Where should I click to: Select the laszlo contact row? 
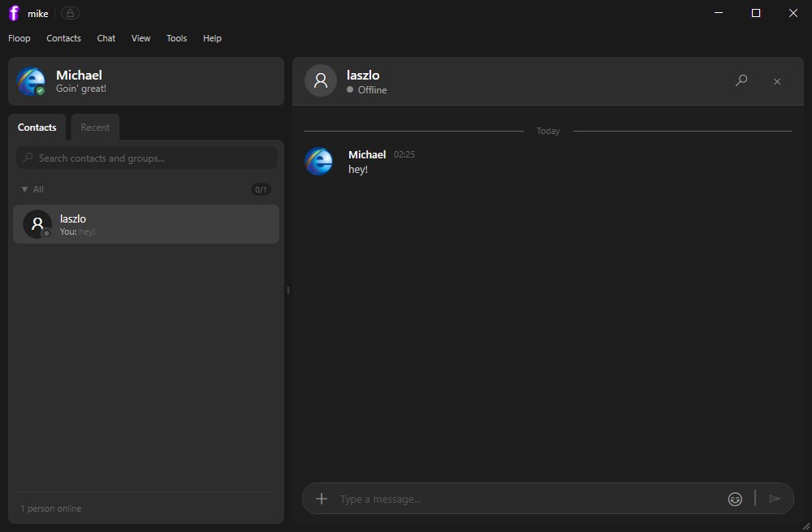click(146, 224)
